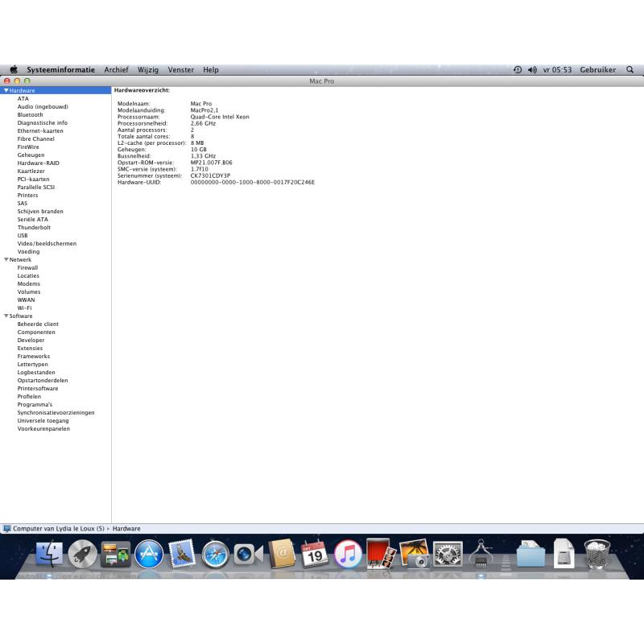Image resolution: width=644 pixels, height=644 pixels.
Task: Open Photo Booth red curtain icon
Action: (381, 554)
